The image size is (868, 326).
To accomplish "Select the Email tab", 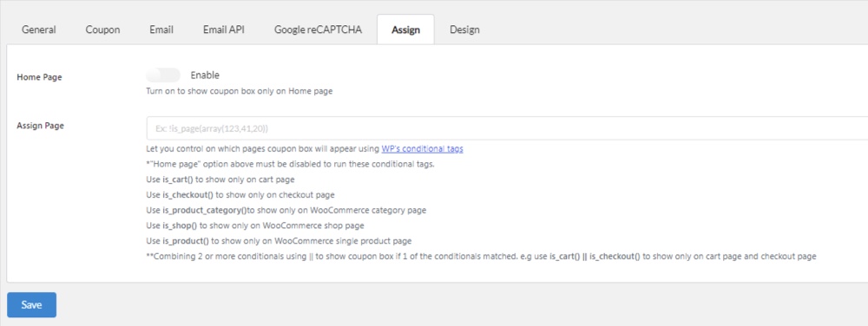I will coord(161,29).
